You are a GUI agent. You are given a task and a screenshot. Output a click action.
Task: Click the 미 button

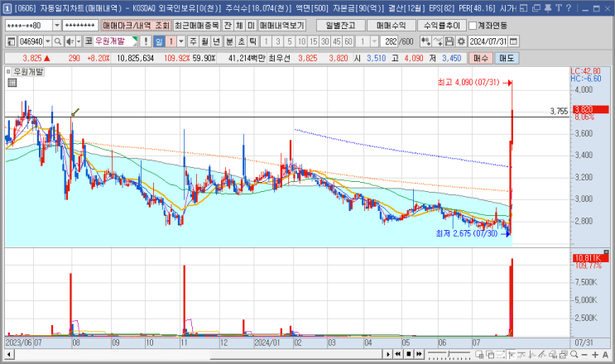click(x=251, y=26)
